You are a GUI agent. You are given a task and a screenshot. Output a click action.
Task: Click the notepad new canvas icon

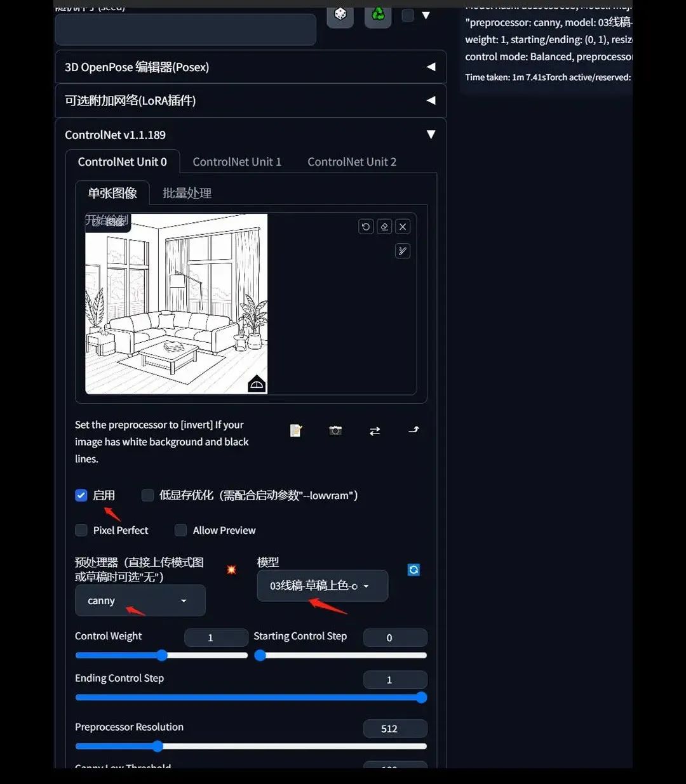click(x=296, y=430)
